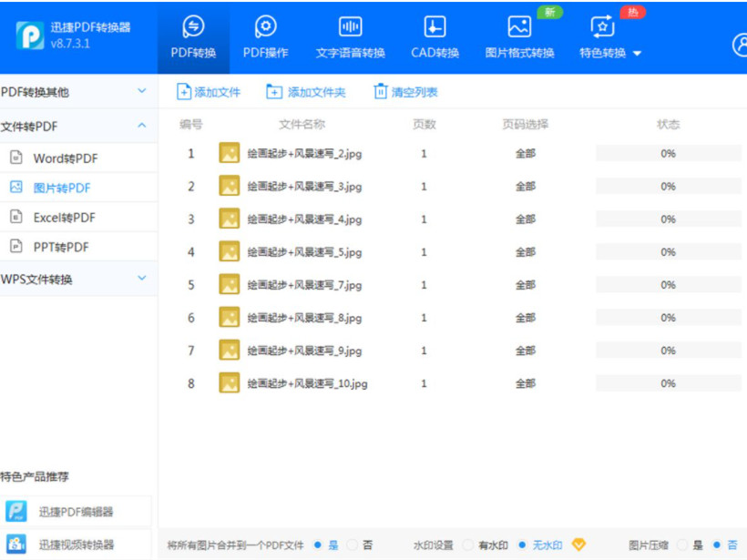Screen dimensions: 747x560
Task: Open the 图片格式转换 tab
Action: click(519, 37)
